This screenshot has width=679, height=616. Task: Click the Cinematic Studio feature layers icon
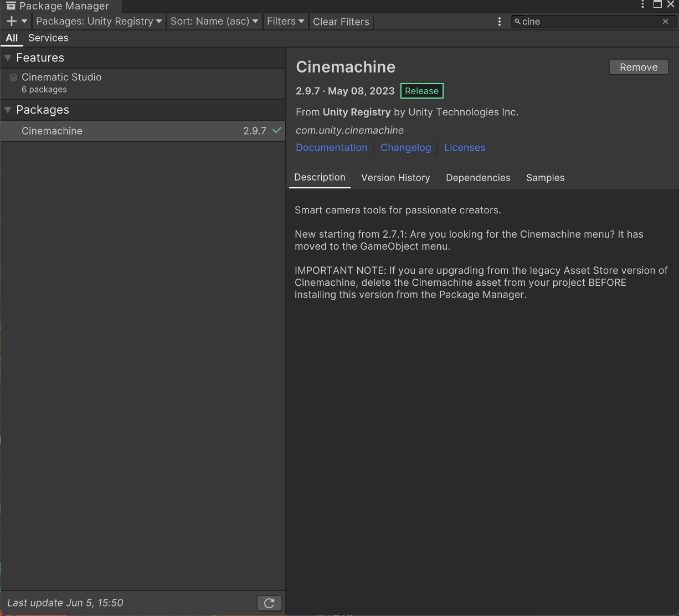(x=13, y=78)
